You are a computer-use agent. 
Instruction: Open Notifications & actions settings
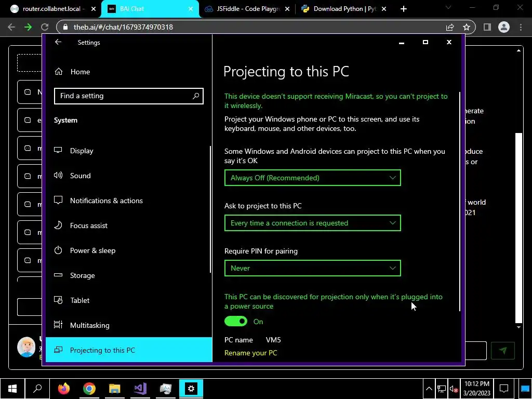tap(128, 201)
